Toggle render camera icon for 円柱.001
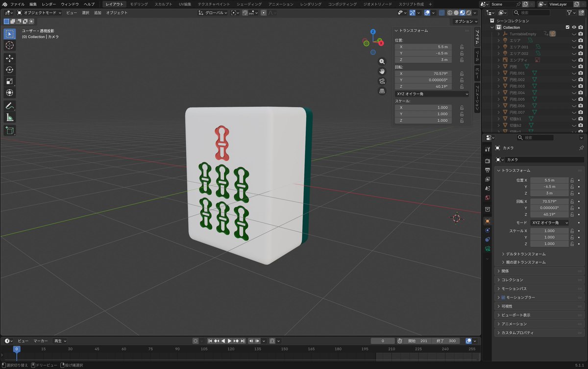Screen dimensions: 588x369 click(x=581, y=73)
